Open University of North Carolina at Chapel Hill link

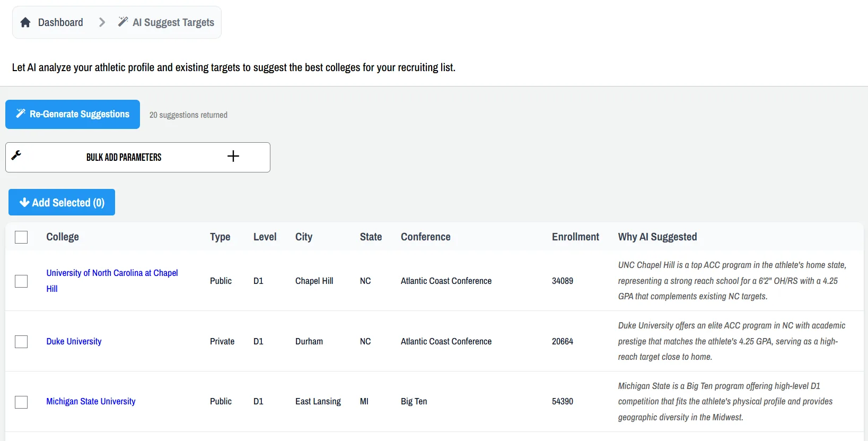coord(112,281)
